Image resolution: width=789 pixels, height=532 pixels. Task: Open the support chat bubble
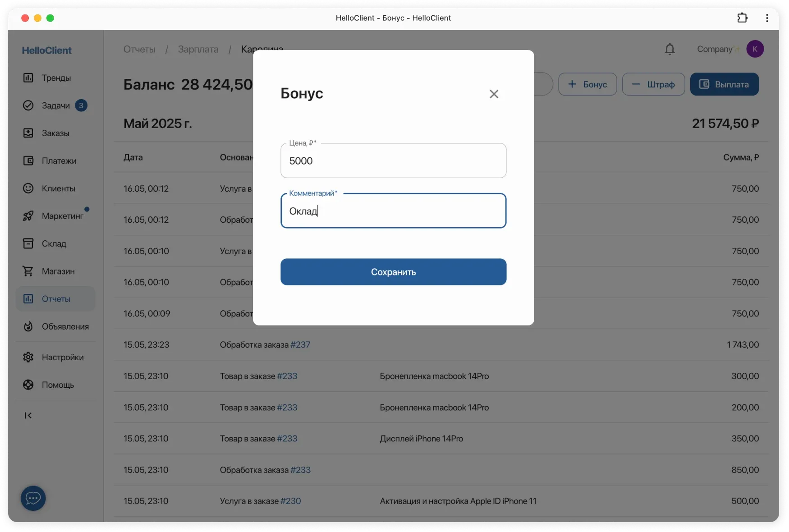tap(33, 498)
